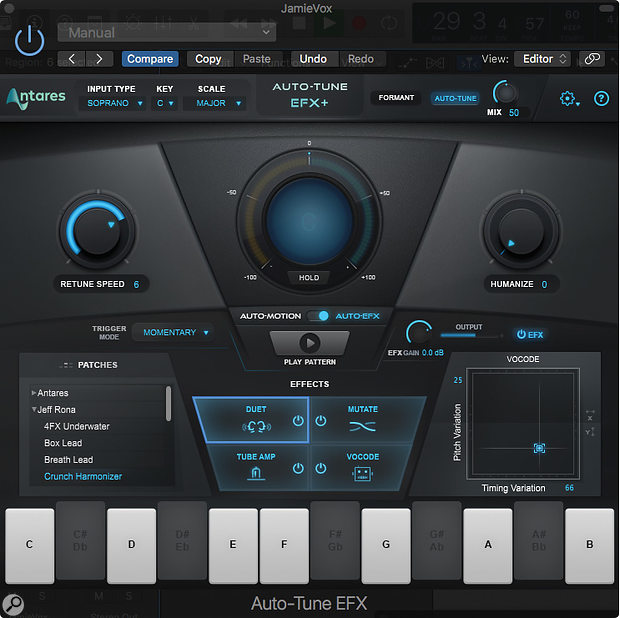620x618 pixels.
Task: Open the help question mark icon
Action: click(601, 98)
